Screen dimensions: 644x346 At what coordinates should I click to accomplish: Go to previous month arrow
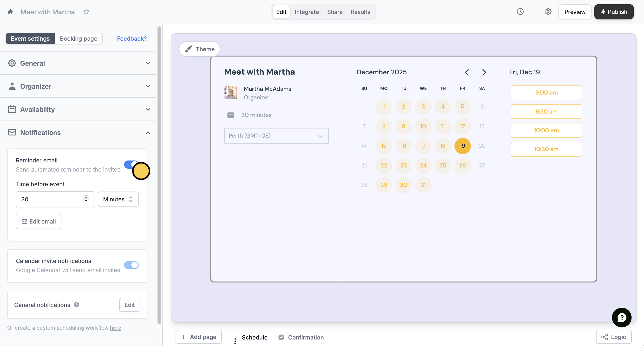tap(467, 72)
